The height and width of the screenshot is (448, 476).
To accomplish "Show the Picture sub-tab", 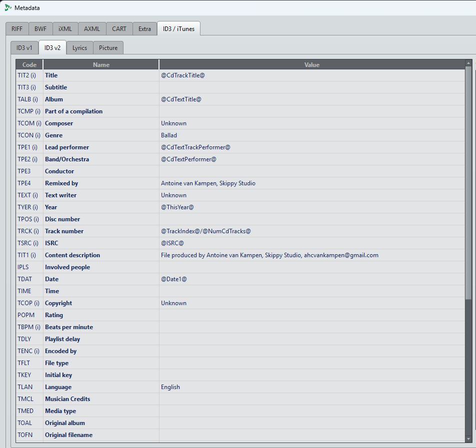I will click(x=108, y=48).
